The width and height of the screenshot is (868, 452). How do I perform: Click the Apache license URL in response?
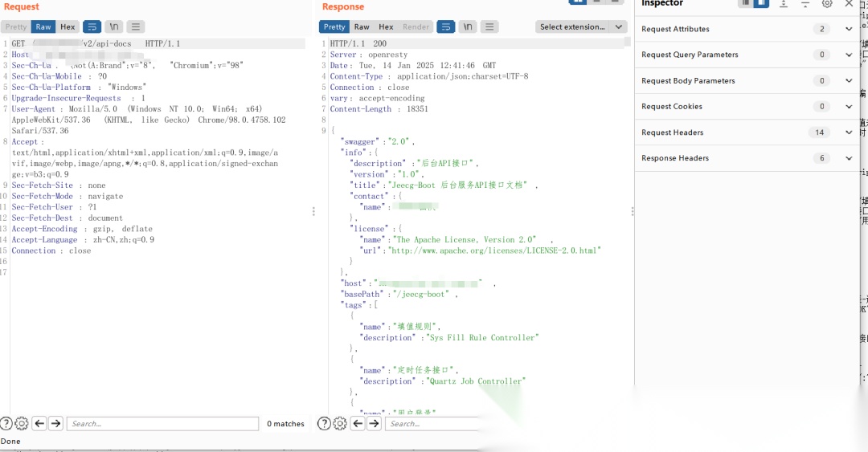pos(495,250)
